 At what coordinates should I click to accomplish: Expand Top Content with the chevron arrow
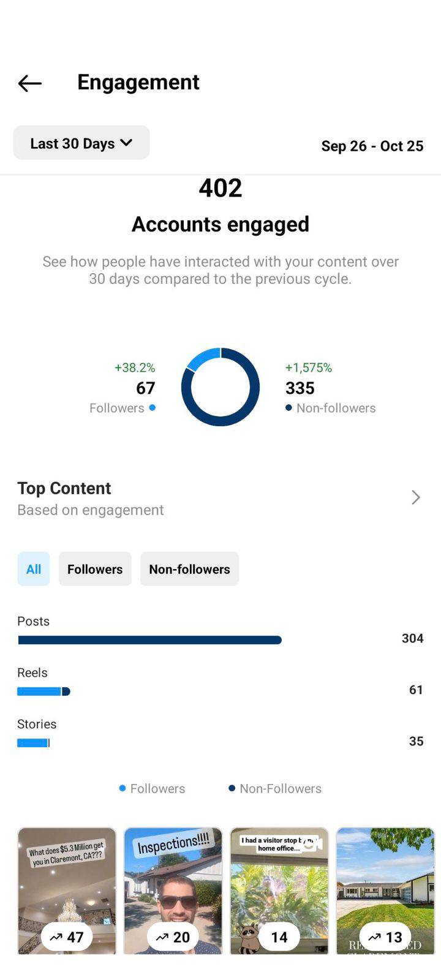coord(416,497)
